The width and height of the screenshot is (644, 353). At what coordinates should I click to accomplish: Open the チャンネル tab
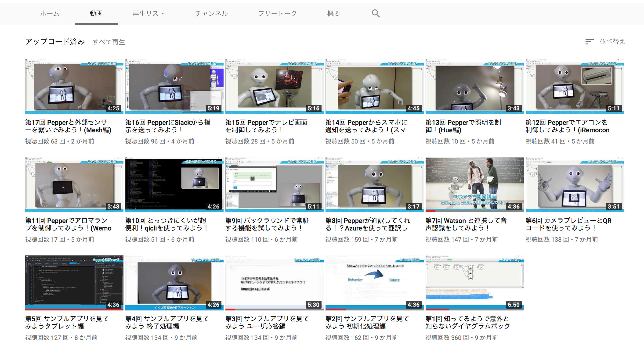(211, 13)
